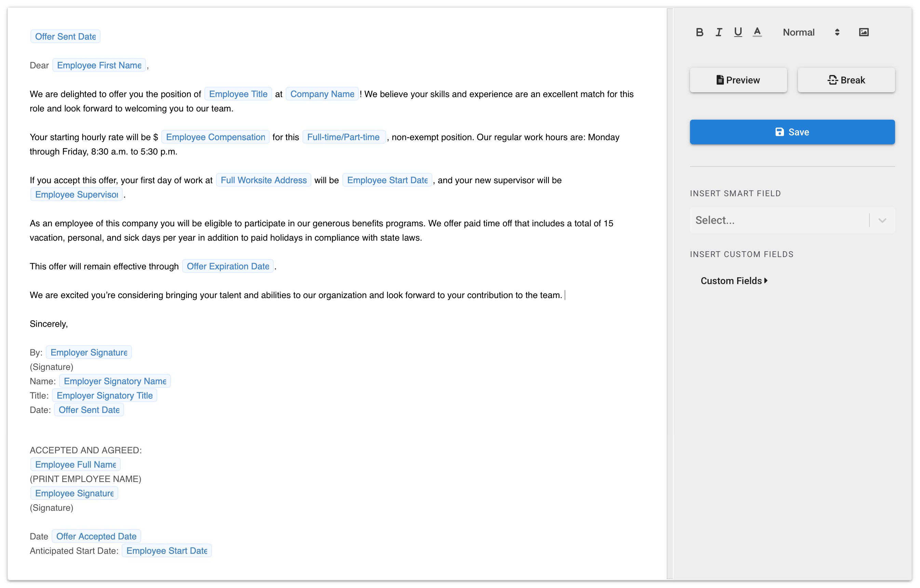This screenshot has width=920, height=588.
Task: Toggle italic text formatting
Action: pos(718,32)
